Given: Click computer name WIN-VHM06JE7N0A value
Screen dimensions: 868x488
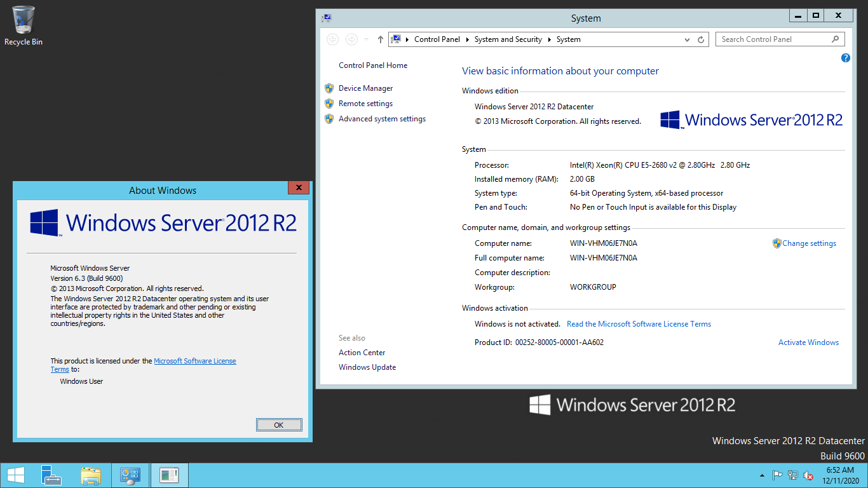Looking at the screenshot, I should [604, 243].
